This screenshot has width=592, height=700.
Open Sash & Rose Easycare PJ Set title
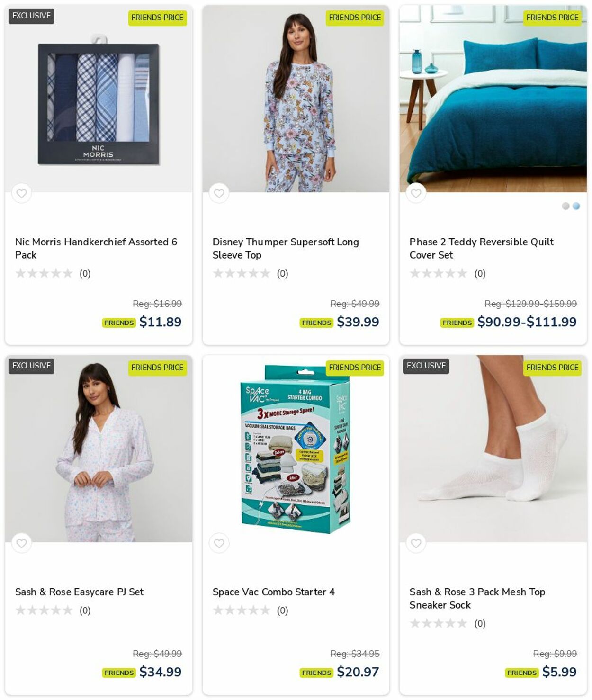(79, 592)
